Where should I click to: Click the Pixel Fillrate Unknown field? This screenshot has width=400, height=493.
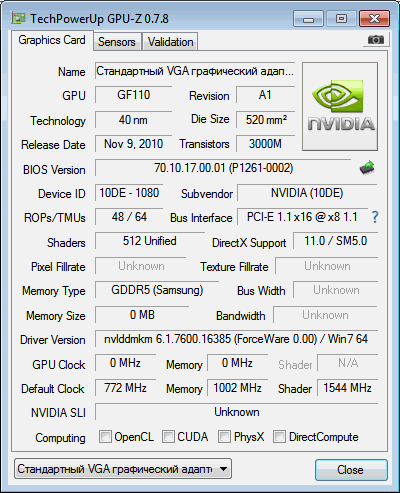click(x=141, y=266)
